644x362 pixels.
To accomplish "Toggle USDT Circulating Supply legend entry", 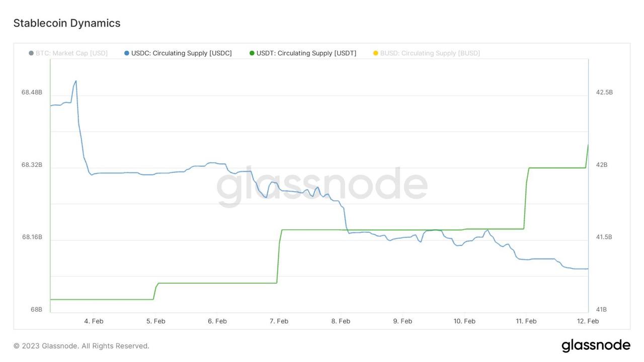I will tap(303, 53).
